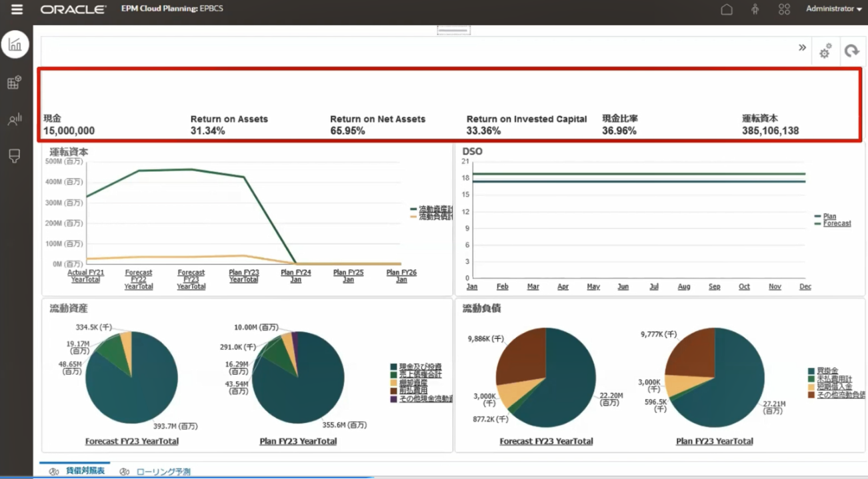The width and height of the screenshot is (868, 479).
Task: Click the 流動負債 panel title
Action: pos(481,308)
